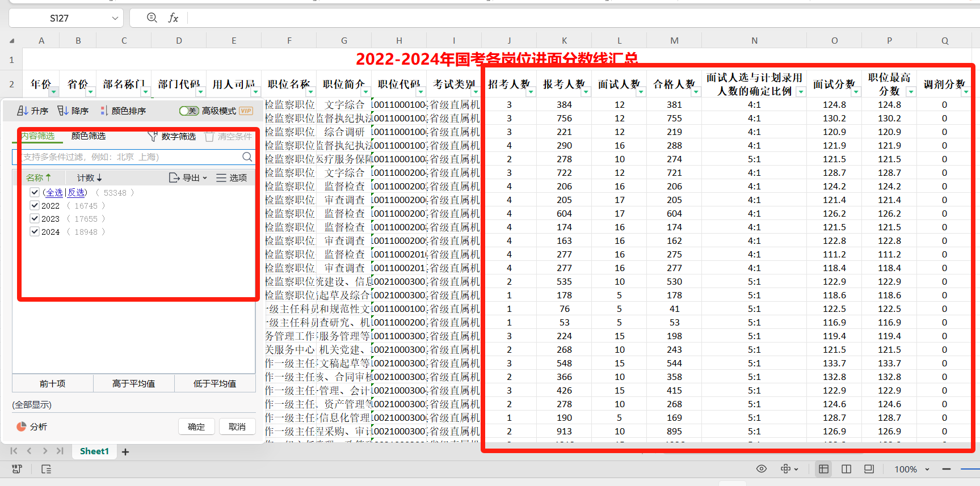Viewport: 980px width, 486px height.
Task: Uncheck the 2024 filter checkbox
Action: (x=35, y=232)
